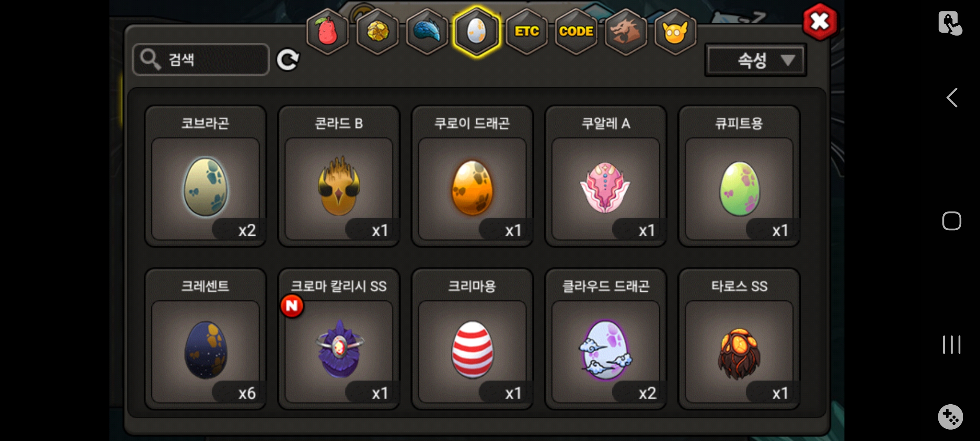Choose the 타로스 SS lava egg

(739, 339)
